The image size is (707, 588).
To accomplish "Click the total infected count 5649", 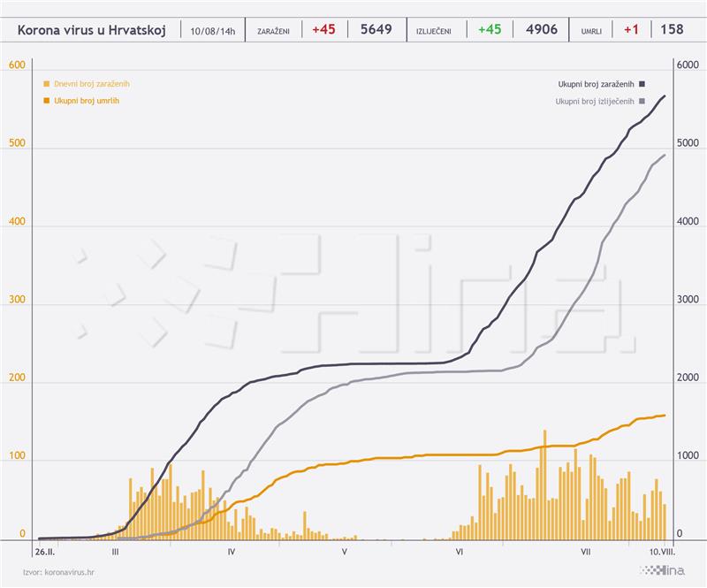I will [376, 29].
